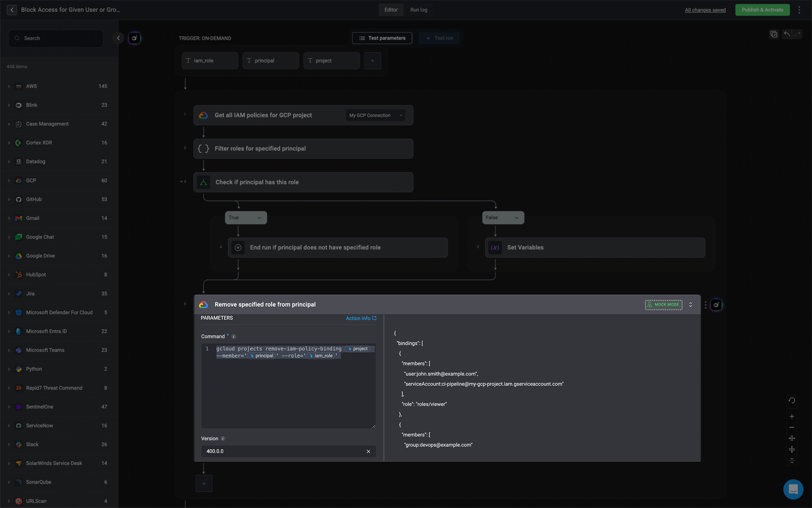Click the Search field in sidebar
This screenshot has width=812, height=508.
click(56, 38)
